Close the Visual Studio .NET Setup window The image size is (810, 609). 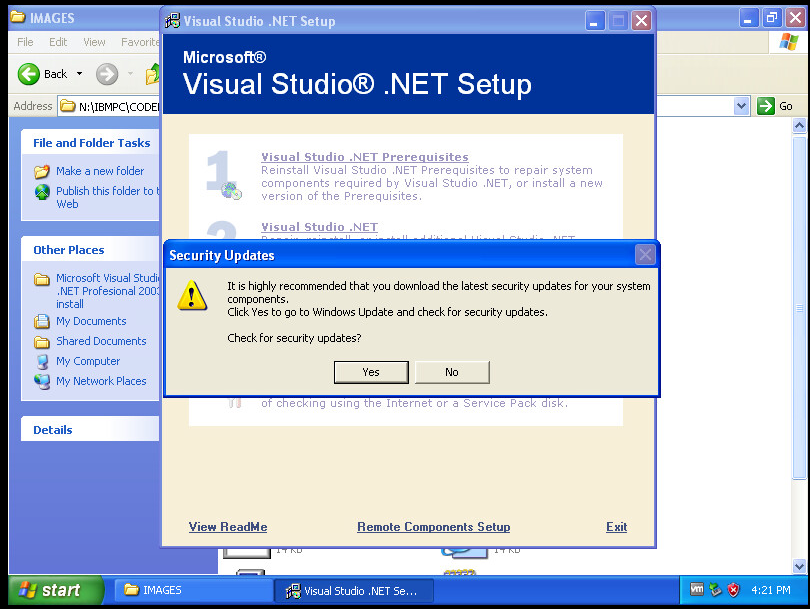(641, 21)
